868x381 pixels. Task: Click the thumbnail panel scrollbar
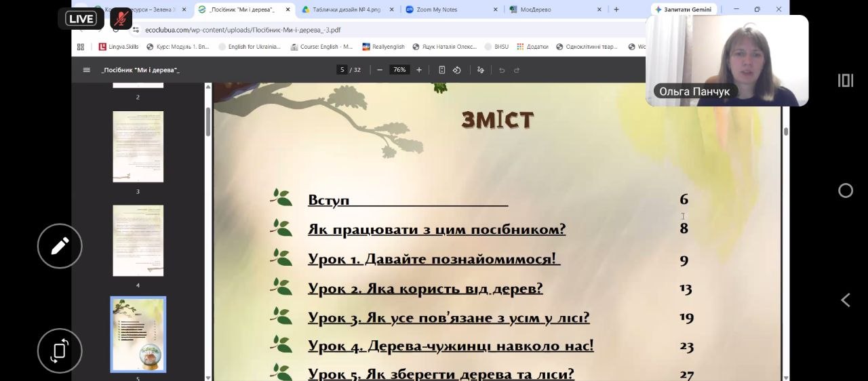(208, 122)
